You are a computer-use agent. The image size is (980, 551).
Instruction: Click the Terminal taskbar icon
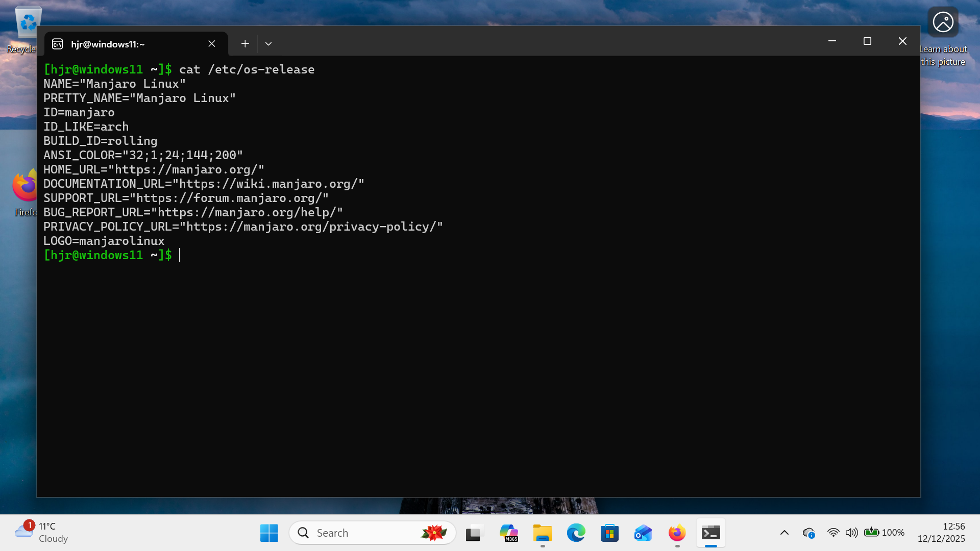[x=710, y=533]
